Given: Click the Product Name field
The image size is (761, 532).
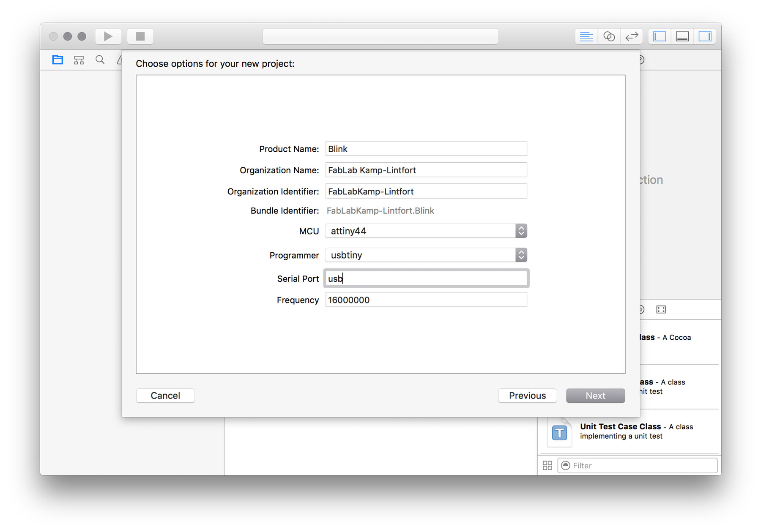Looking at the screenshot, I should pos(426,149).
